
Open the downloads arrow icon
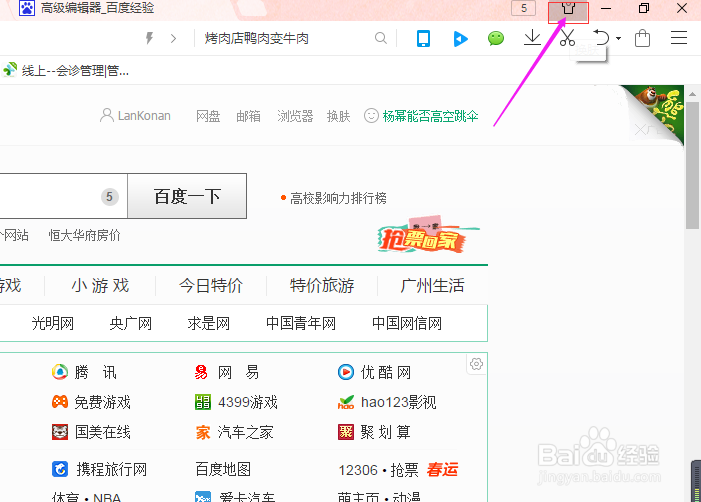[532, 38]
